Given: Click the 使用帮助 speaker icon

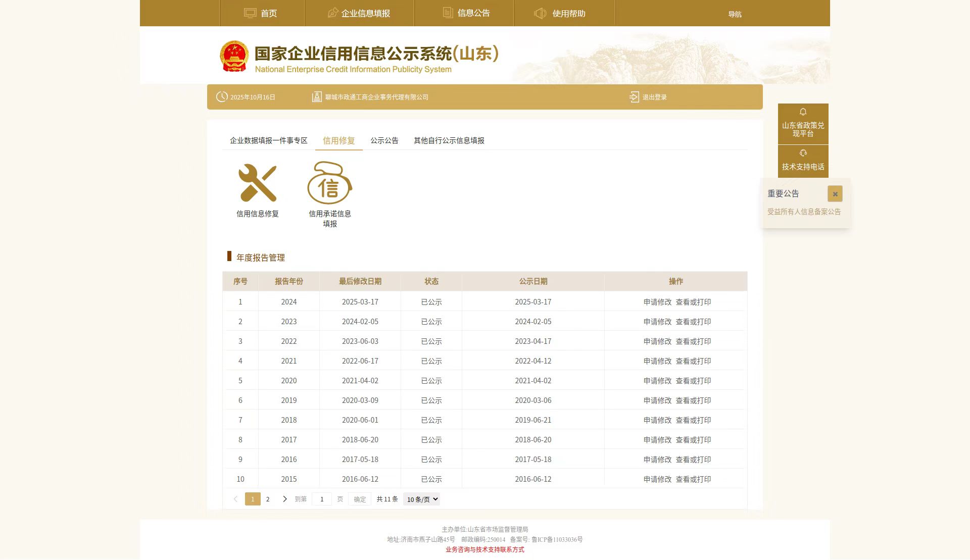Looking at the screenshot, I should point(540,13).
